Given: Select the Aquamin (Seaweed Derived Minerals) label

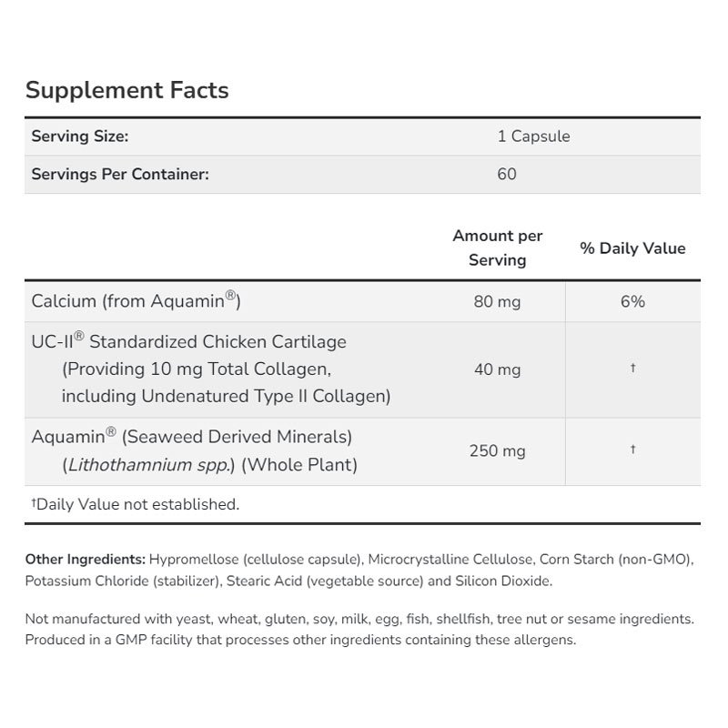Looking at the screenshot, I should click(192, 437).
